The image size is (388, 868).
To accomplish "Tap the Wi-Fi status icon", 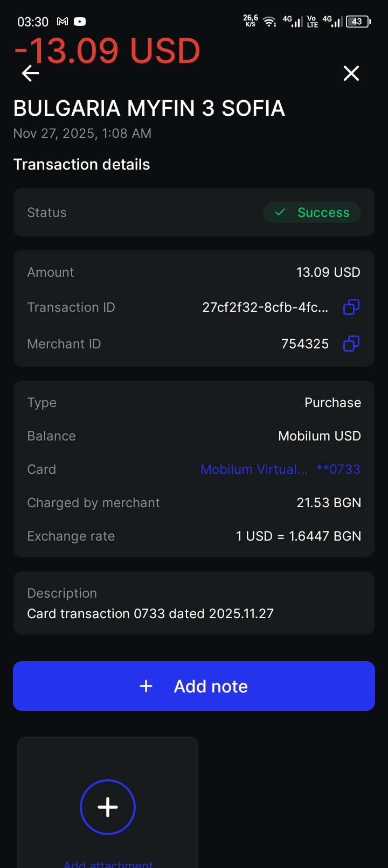I will tap(269, 22).
